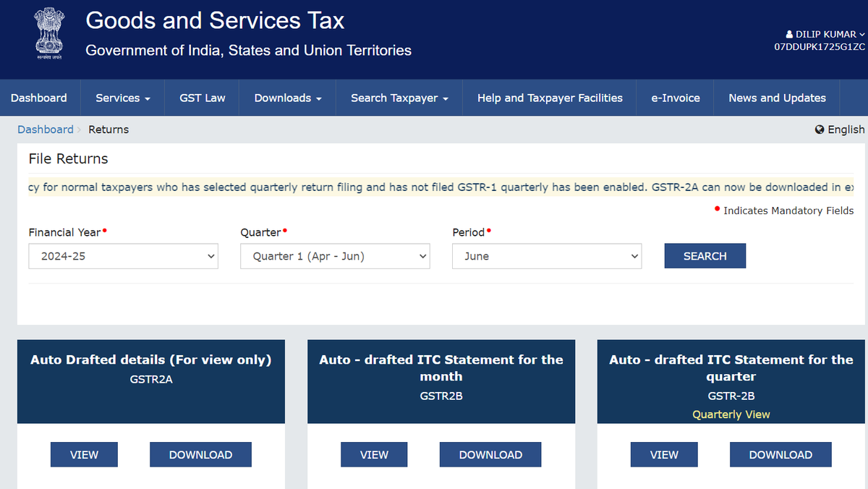
Task: Click the 'Quarterly View' label
Action: (731, 414)
